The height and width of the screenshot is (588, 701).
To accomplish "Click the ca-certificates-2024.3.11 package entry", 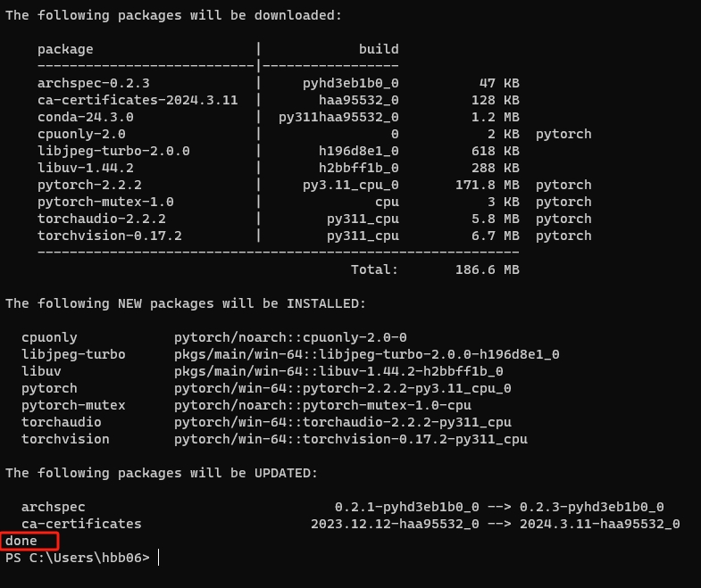I will pyautogui.click(x=138, y=100).
